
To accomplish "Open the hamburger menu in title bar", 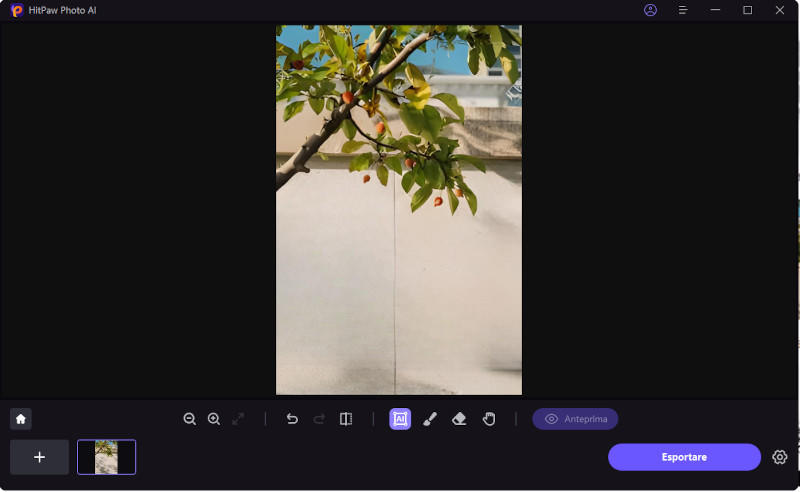I will click(x=683, y=10).
